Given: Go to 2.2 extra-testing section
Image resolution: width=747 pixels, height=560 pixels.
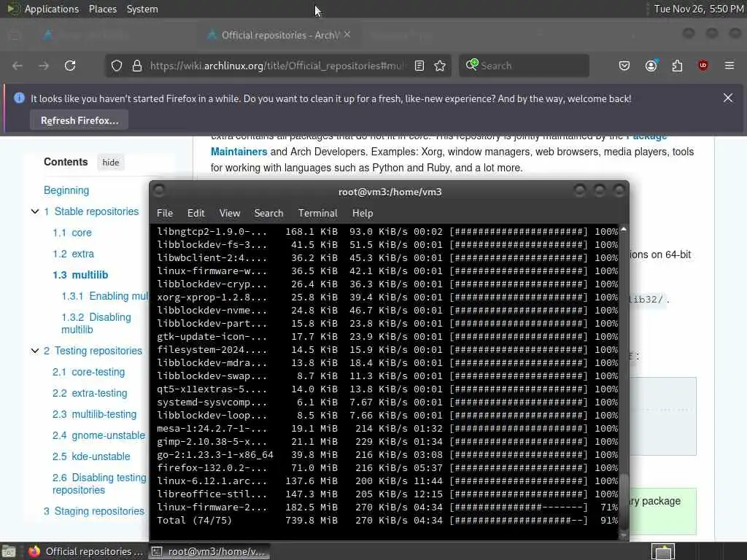Looking at the screenshot, I should pyautogui.click(x=90, y=393).
